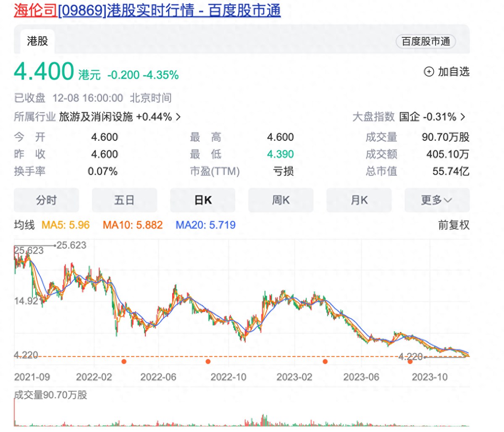Expand the chevron after industry +0.44%
The width and height of the screenshot is (504, 432).
[x=178, y=117]
